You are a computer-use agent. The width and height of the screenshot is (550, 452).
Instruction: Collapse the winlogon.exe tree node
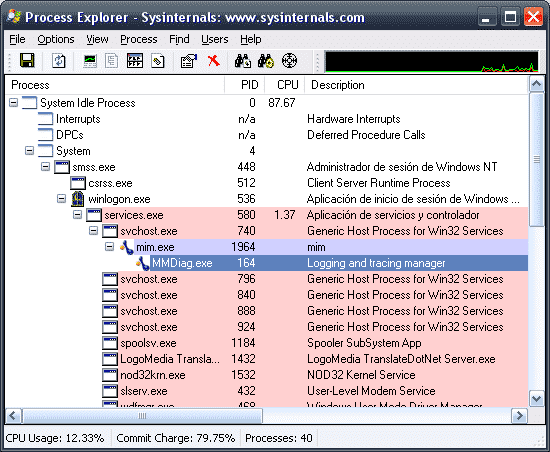(61, 199)
